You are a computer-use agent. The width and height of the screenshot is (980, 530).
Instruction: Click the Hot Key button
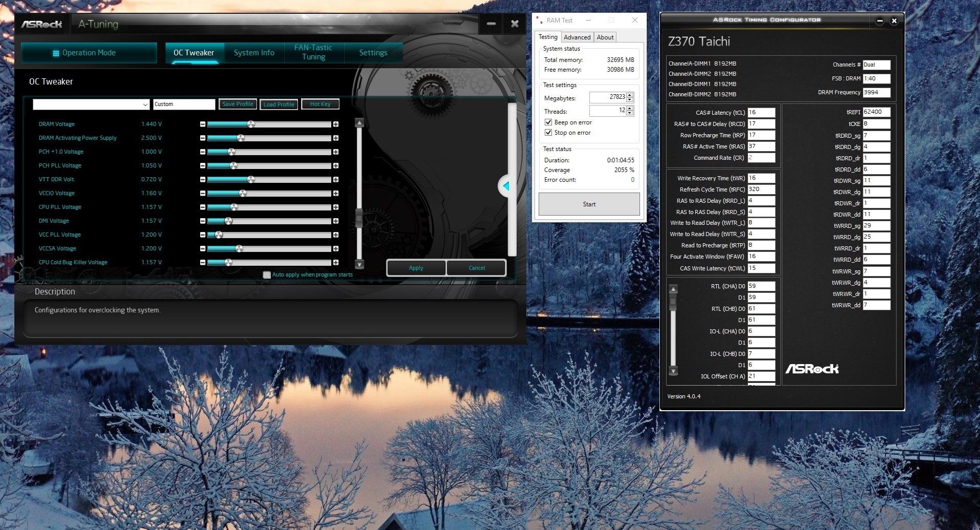pos(320,104)
